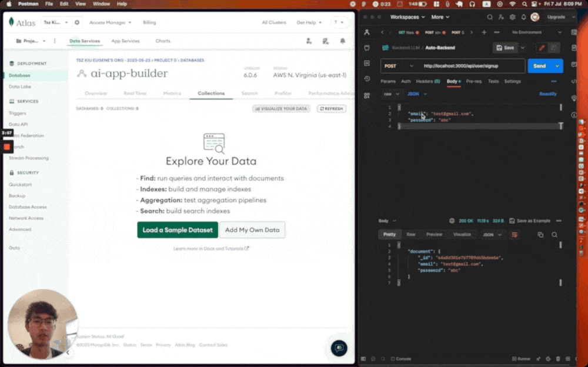This screenshot has width=588, height=367.
Task: Save the request with Save button
Action: 505,48
